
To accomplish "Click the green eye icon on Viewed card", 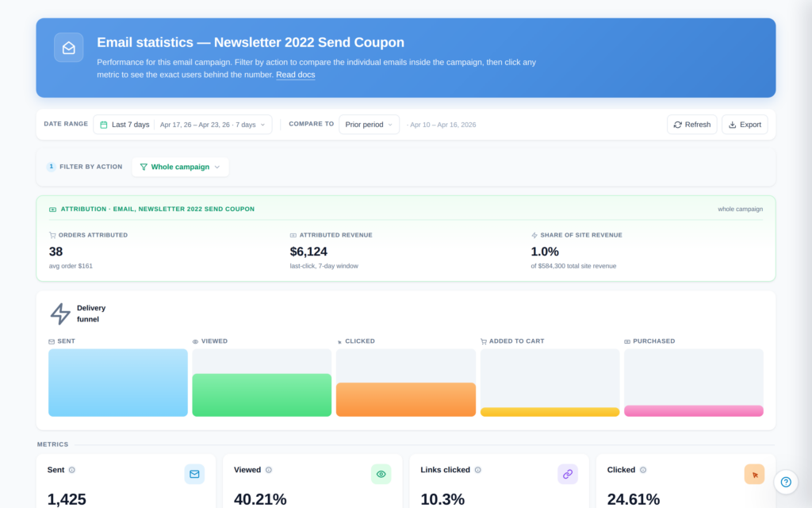I will 381,475.
